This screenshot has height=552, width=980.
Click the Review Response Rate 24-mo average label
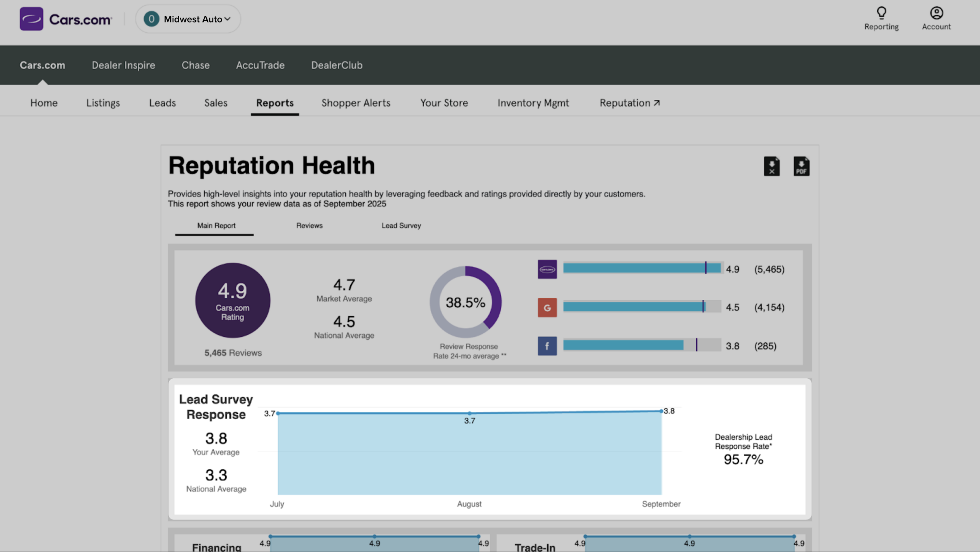pyautogui.click(x=469, y=351)
